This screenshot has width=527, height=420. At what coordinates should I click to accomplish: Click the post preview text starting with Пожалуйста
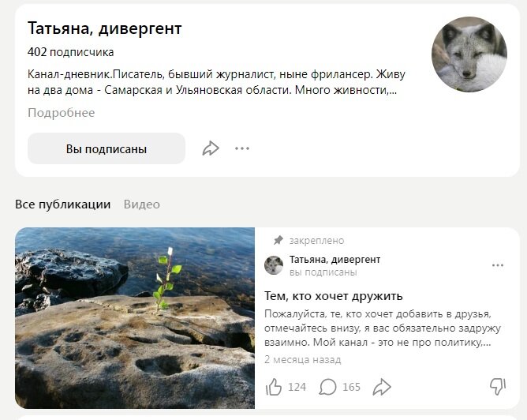pos(383,328)
